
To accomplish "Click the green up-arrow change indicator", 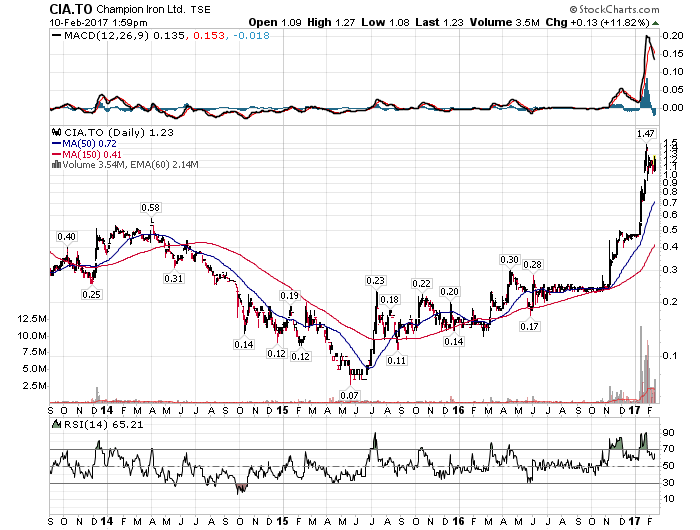I will click(655, 23).
